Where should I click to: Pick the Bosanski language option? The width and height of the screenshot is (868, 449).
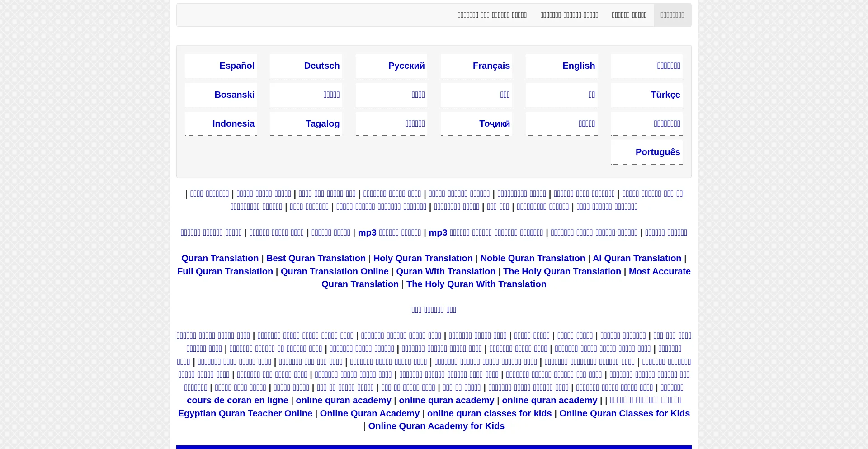[234, 95]
